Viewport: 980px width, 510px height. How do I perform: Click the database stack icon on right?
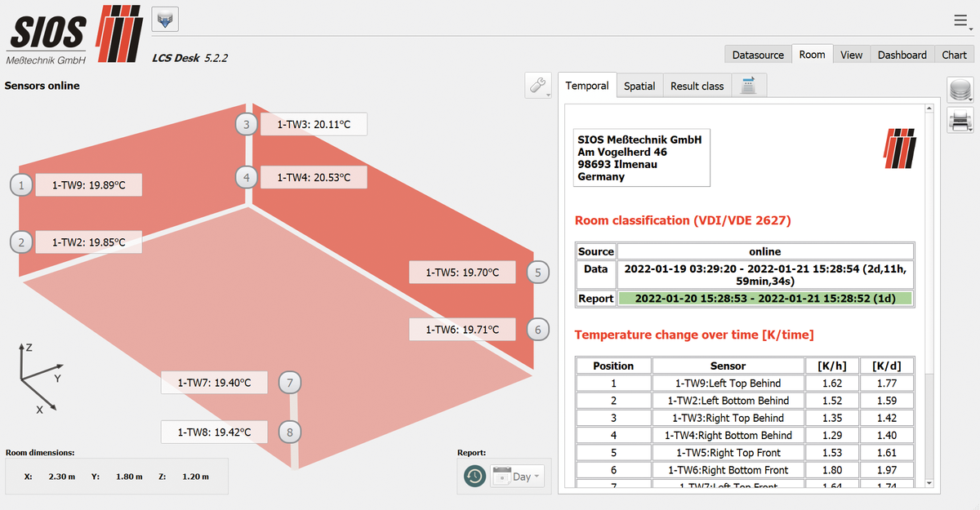[x=960, y=90]
